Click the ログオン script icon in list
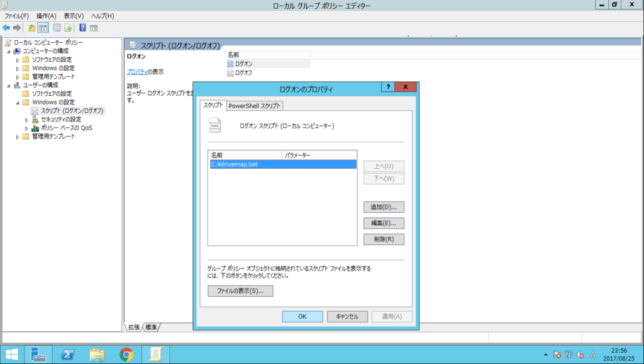Screen dimensions: 644x364 coord(230,64)
